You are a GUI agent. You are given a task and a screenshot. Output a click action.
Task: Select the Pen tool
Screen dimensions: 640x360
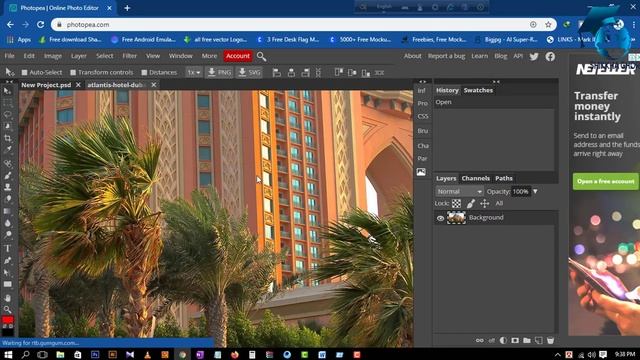7,260
